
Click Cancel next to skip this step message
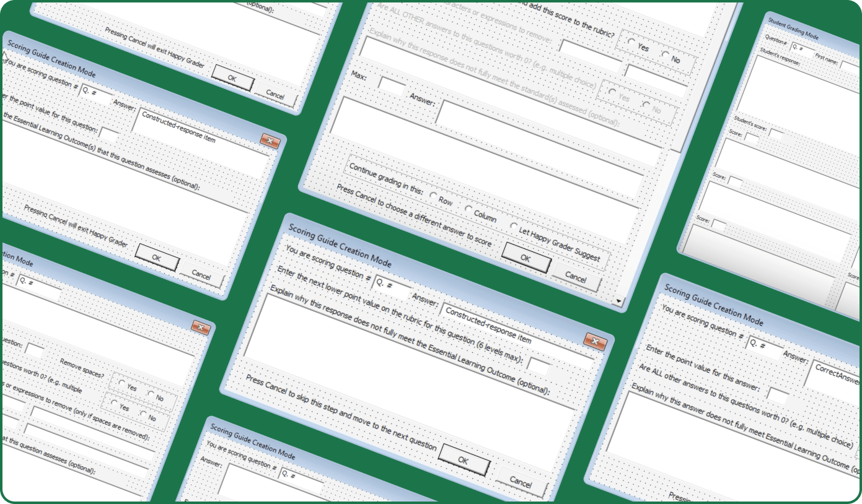click(x=521, y=482)
